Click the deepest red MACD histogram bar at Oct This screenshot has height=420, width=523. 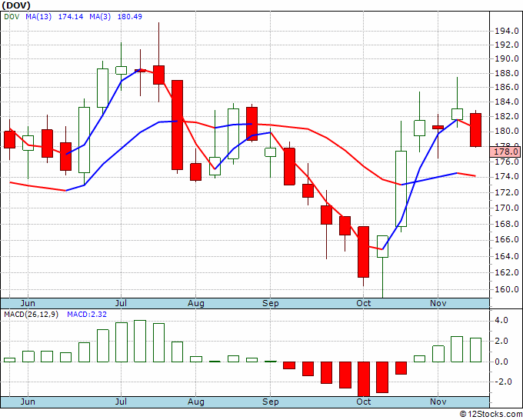[x=364, y=379]
